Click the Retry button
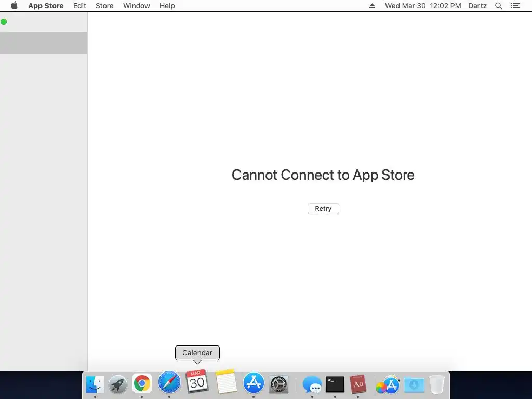This screenshot has height=399, width=532. (x=323, y=209)
